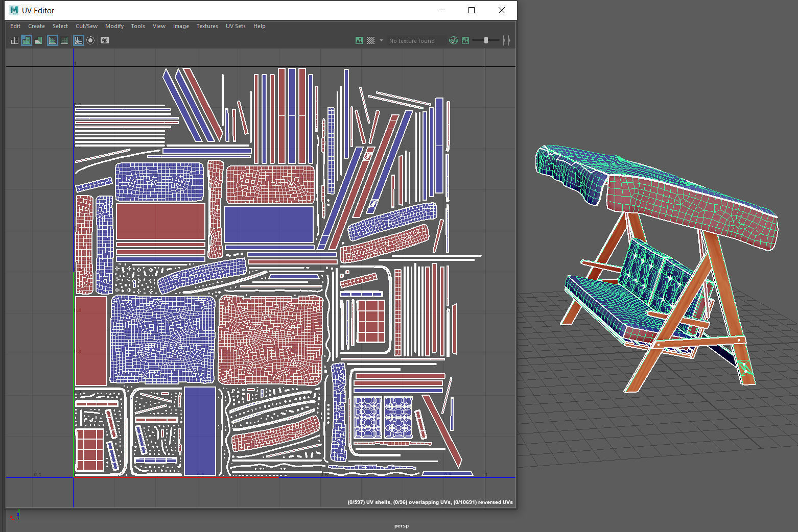Open the Image menu
This screenshot has height=532, width=798.
(181, 26)
